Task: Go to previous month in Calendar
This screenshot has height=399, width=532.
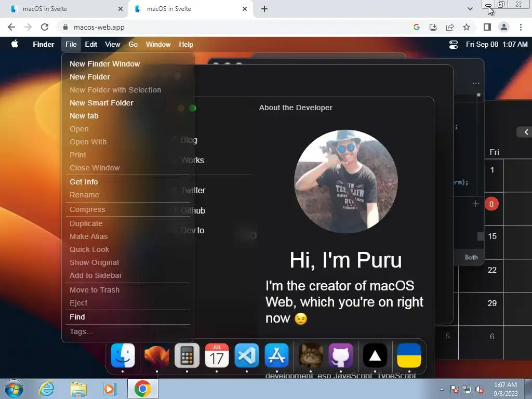Action: tap(526, 132)
